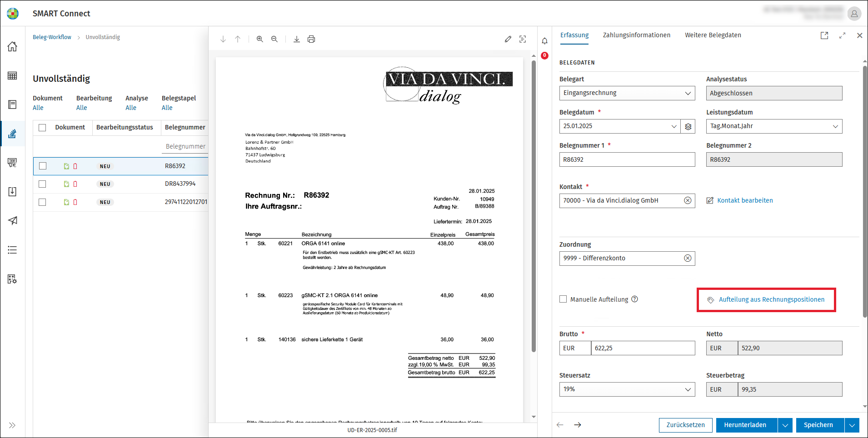Click the pencil edit icon in viewer

click(x=508, y=39)
